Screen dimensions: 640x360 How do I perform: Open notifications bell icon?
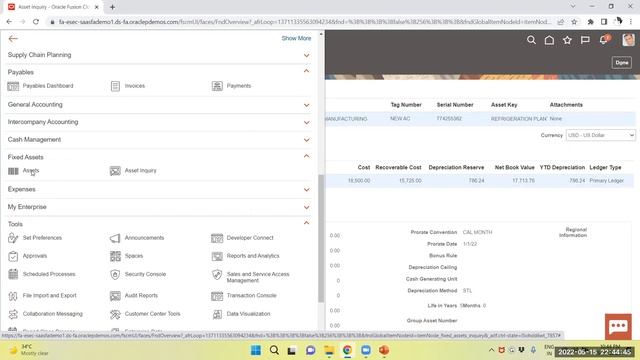coord(604,40)
